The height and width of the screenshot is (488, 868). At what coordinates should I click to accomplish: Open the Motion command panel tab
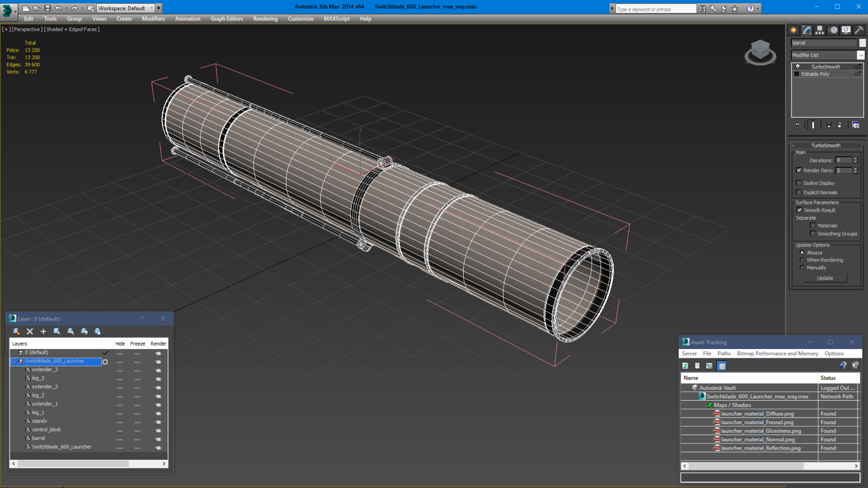(833, 30)
